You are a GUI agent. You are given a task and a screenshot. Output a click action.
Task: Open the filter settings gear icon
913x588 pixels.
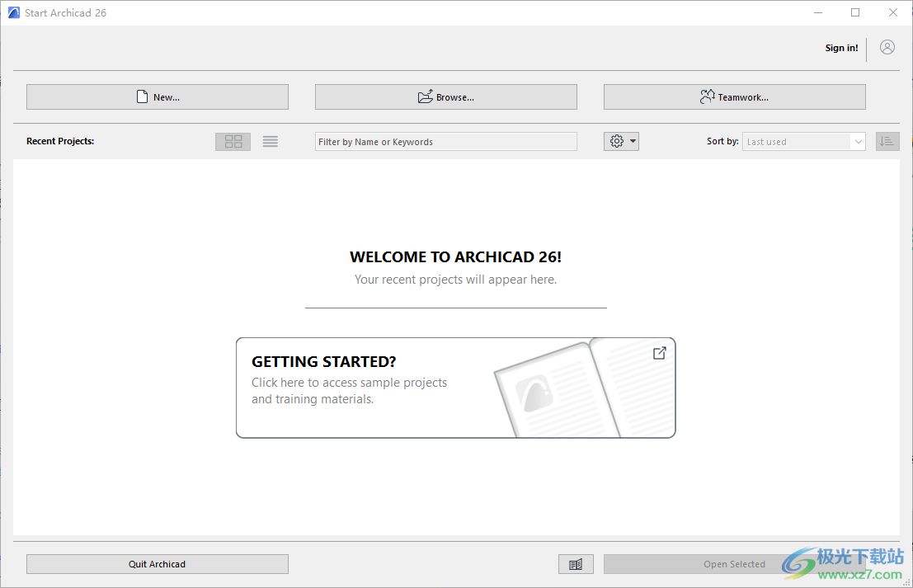pos(616,141)
